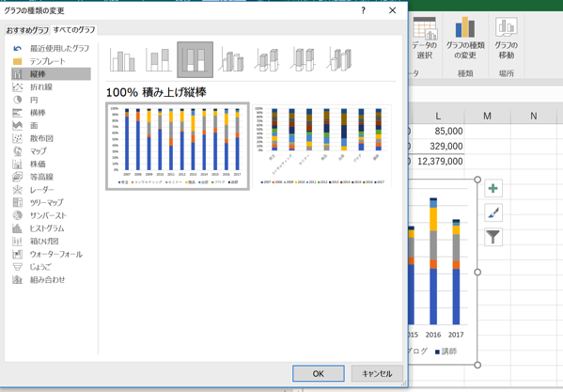This screenshot has width=563, height=392.
Task: Select column M header in Excel
Action: coord(487,116)
